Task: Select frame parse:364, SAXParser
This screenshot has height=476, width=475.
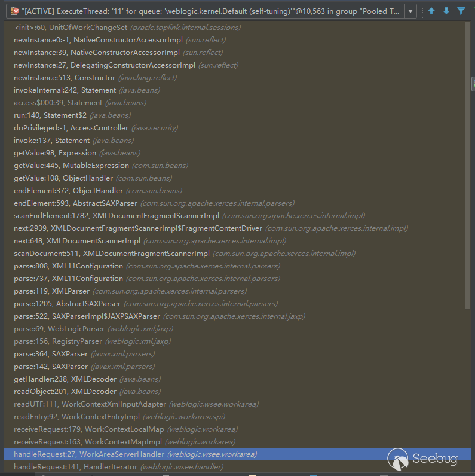Action: tap(237, 354)
